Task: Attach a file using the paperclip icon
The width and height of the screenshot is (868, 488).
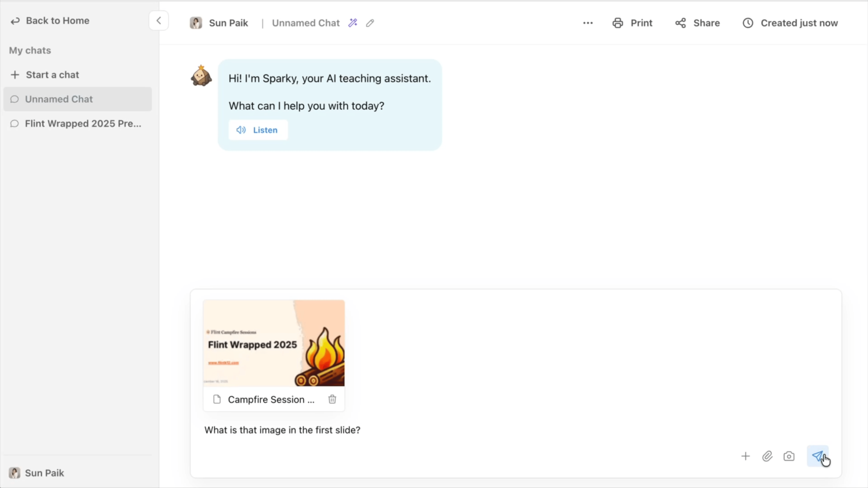Action: 768,456
